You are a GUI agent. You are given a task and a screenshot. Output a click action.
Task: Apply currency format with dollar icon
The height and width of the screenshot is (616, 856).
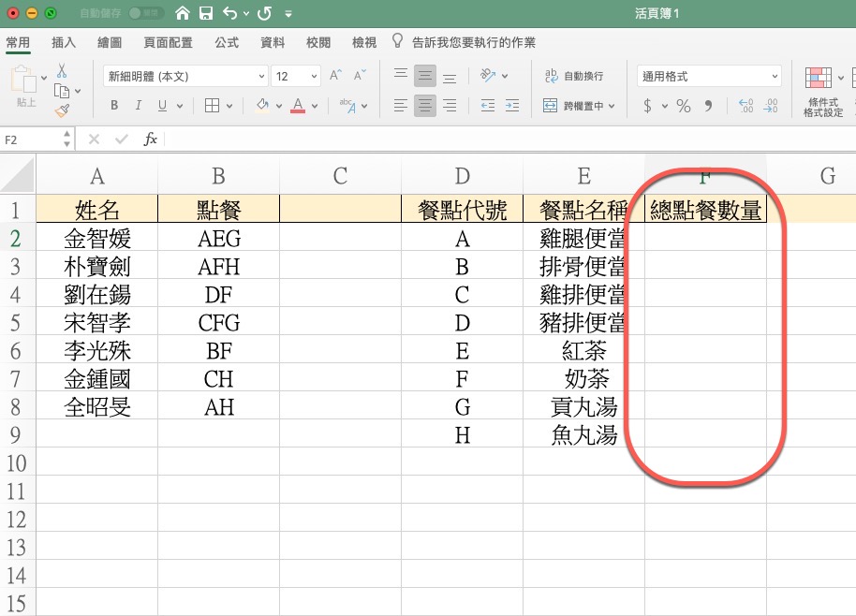647,105
